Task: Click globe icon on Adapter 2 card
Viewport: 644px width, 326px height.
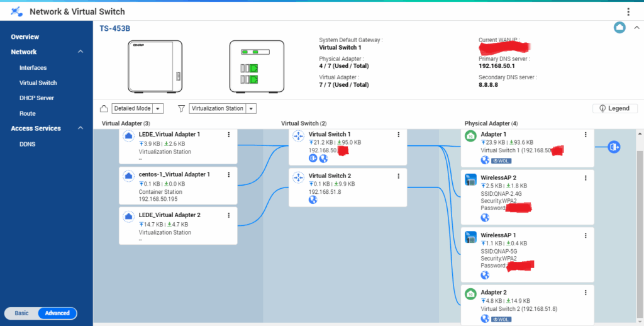Action: [485, 319]
